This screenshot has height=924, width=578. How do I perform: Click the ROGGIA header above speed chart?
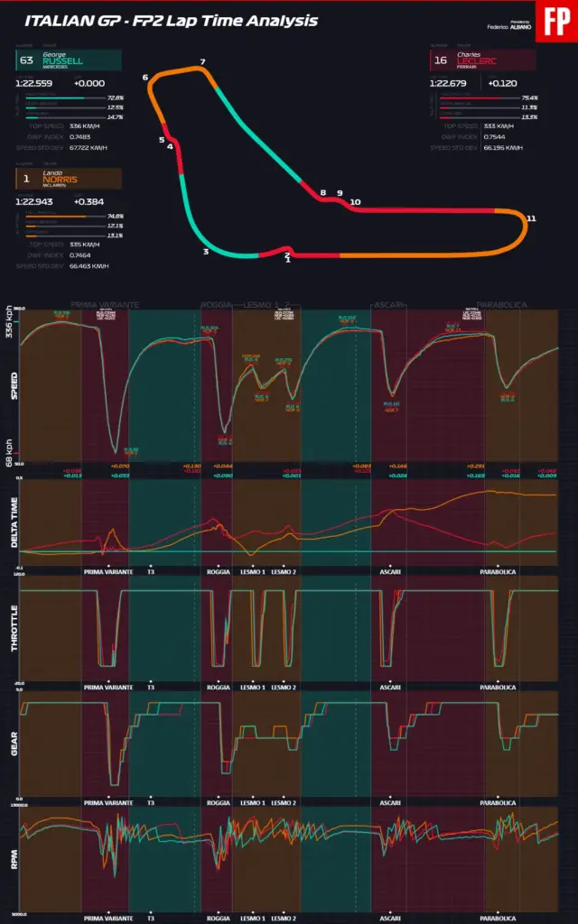pyautogui.click(x=216, y=305)
